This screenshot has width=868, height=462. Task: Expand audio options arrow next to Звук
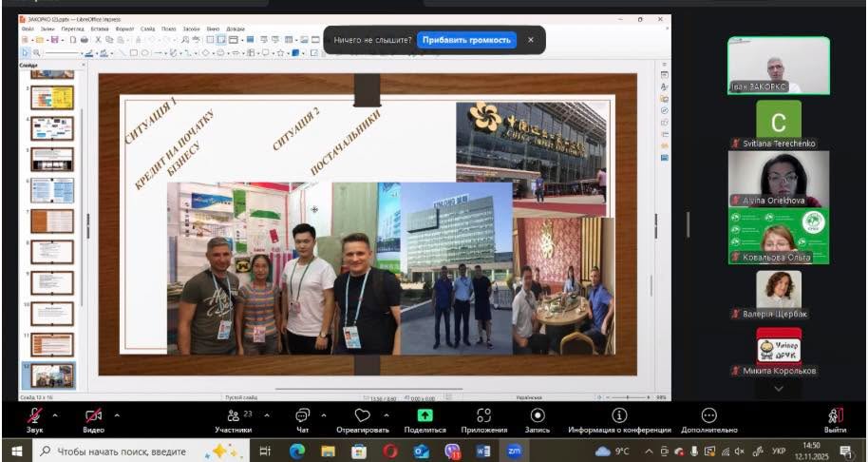(54, 414)
